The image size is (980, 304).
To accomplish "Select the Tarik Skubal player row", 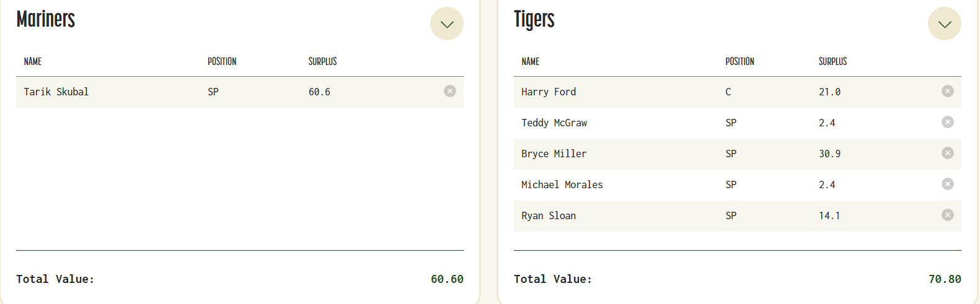I will [x=56, y=92].
